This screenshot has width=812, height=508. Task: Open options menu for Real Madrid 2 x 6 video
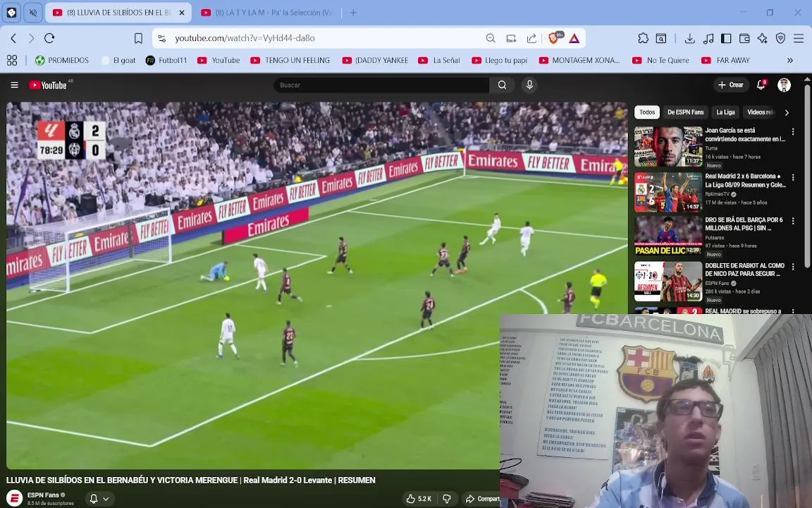pyautogui.click(x=793, y=177)
